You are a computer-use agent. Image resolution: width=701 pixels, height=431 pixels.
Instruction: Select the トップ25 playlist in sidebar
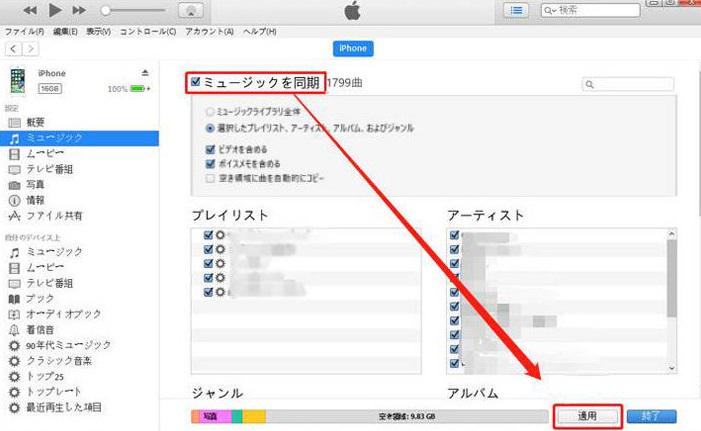45,375
